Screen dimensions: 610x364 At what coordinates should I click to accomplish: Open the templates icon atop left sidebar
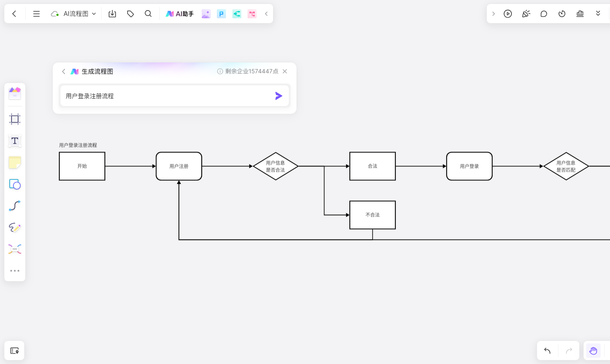click(15, 94)
